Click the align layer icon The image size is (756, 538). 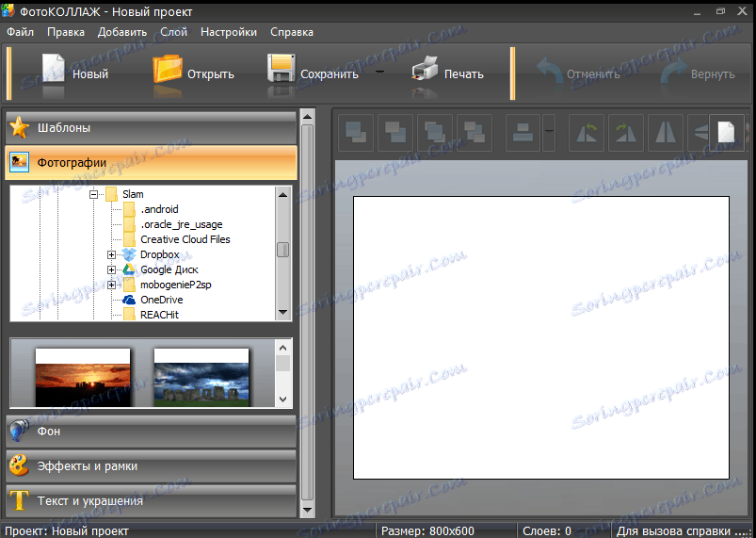pyautogui.click(x=523, y=133)
